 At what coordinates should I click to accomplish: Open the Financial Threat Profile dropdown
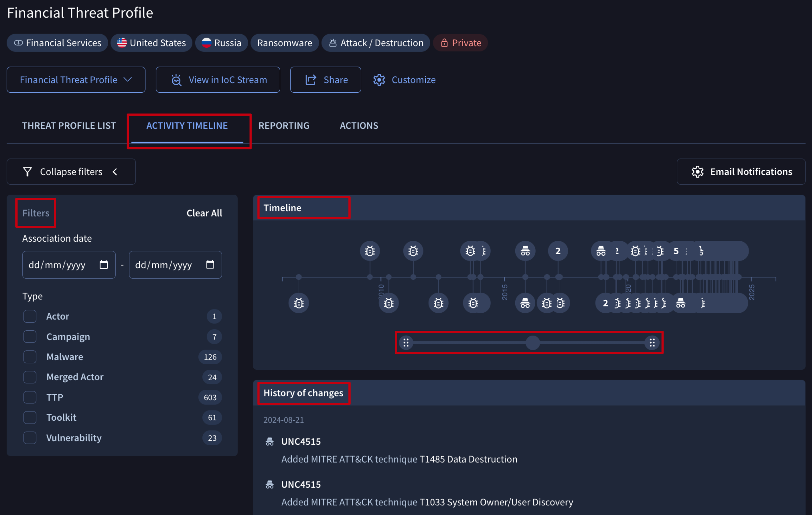pyautogui.click(x=76, y=80)
